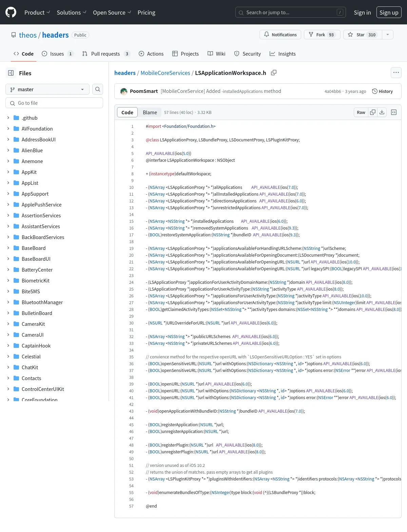Select code line number 36

(131, 363)
